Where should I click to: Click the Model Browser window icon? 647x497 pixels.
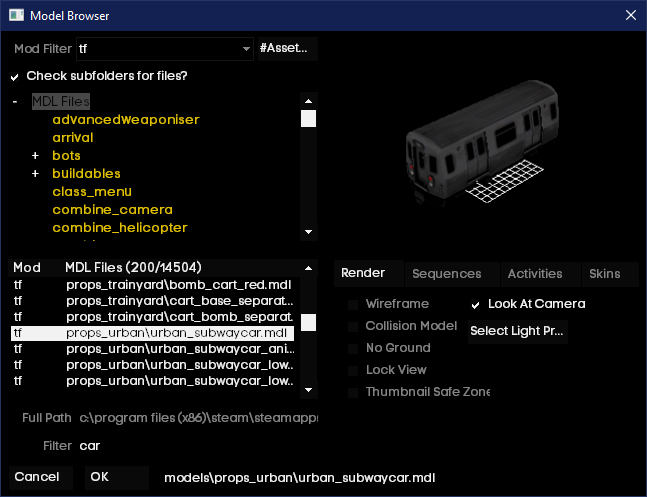pyautogui.click(x=17, y=15)
